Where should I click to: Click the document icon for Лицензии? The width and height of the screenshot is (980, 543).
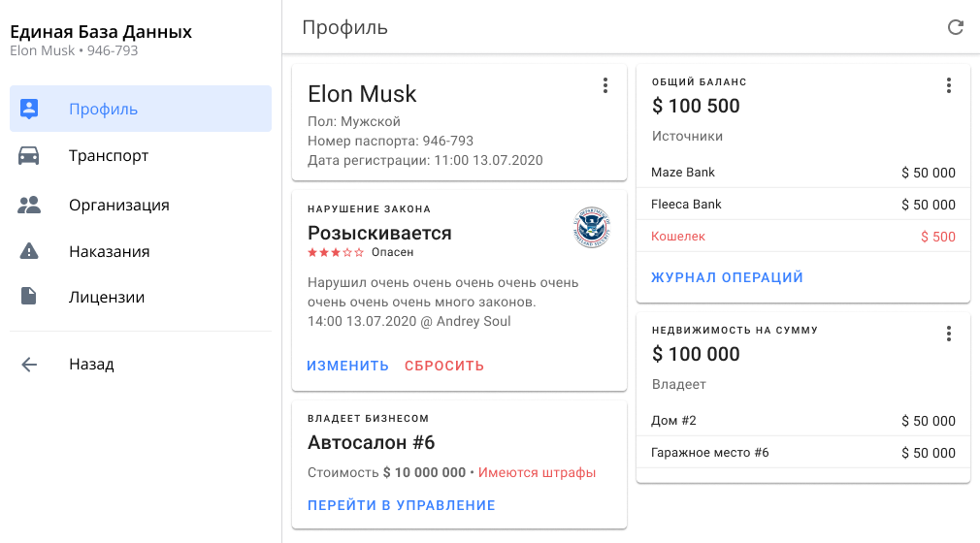29,298
